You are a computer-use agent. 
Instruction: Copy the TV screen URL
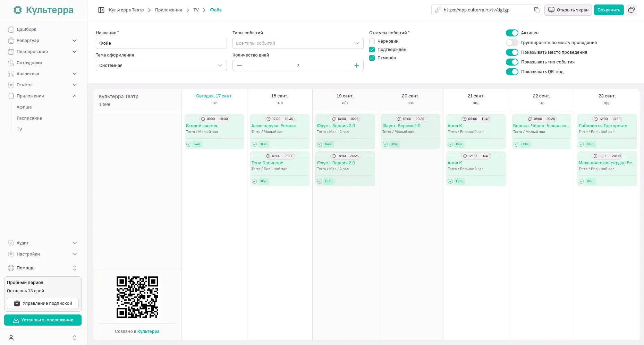(x=536, y=10)
